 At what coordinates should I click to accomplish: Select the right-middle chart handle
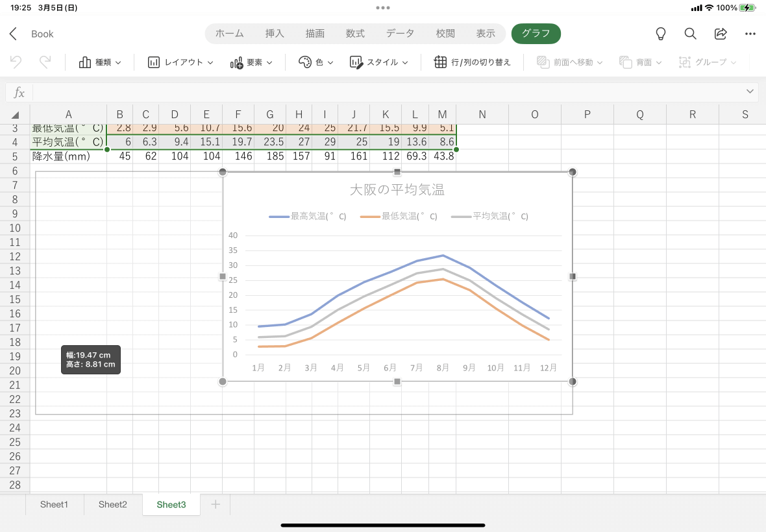pyautogui.click(x=572, y=276)
